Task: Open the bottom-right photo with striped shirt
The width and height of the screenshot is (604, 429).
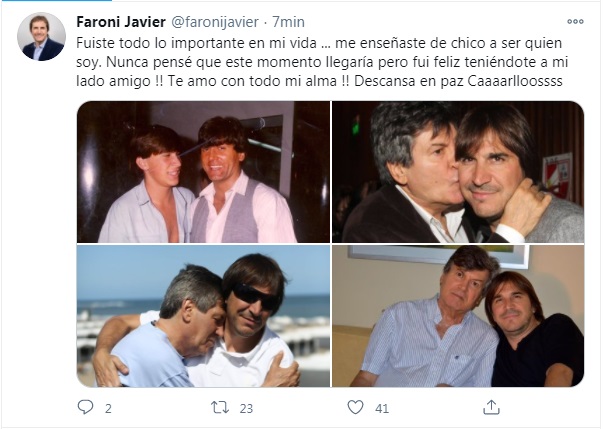Action: coord(458,316)
